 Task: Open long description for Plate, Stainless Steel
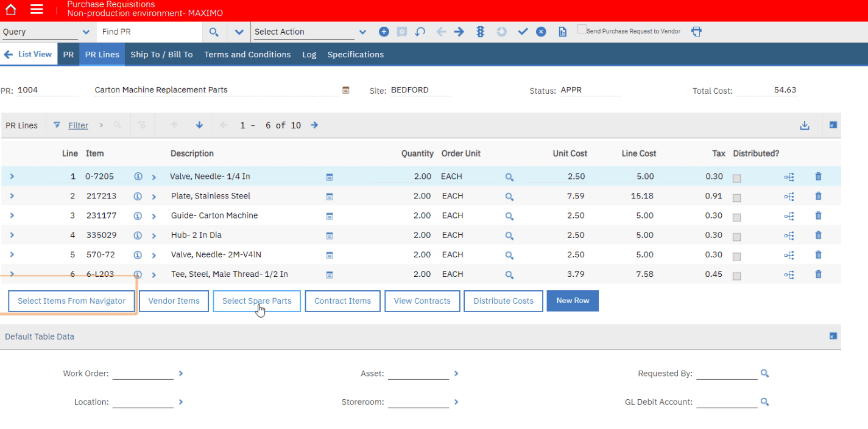click(330, 197)
